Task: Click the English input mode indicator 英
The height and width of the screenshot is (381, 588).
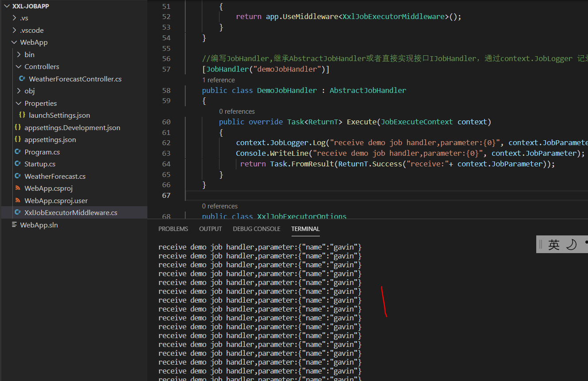Action: (x=554, y=245)
